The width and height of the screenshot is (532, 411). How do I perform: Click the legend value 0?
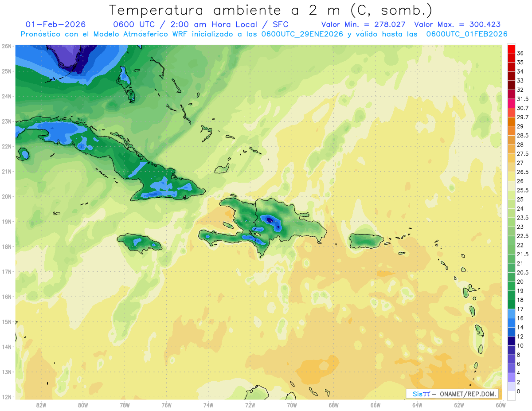(519, 391)
